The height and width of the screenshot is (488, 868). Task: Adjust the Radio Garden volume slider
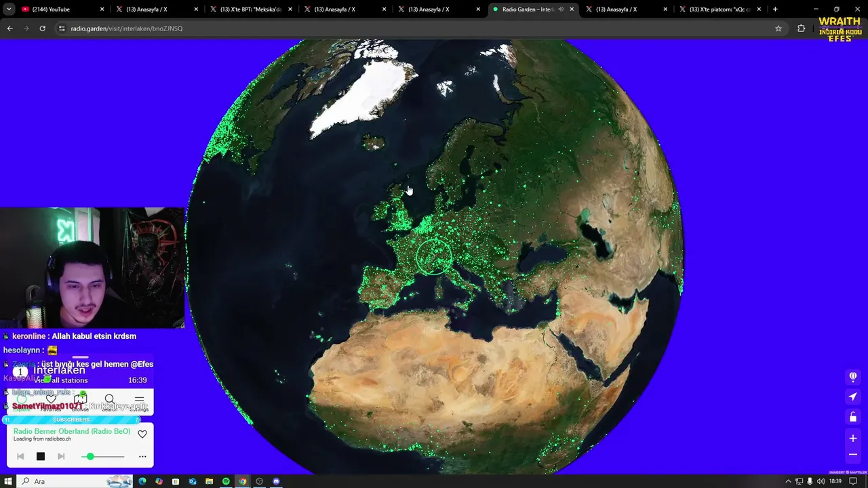click(102, 457)
